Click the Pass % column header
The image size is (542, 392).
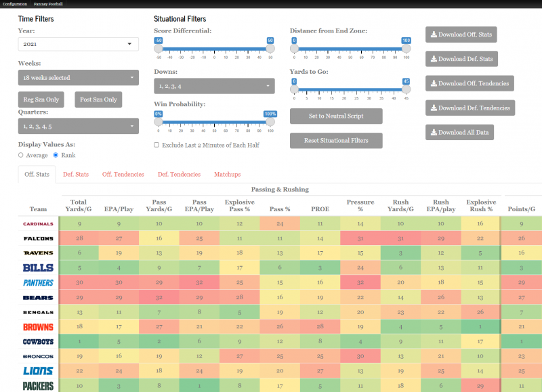pos(280,209)
